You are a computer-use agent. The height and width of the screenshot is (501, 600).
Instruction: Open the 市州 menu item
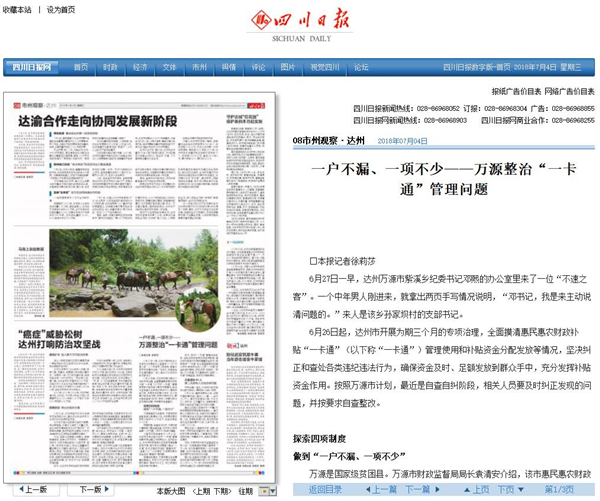click(199, 67)
